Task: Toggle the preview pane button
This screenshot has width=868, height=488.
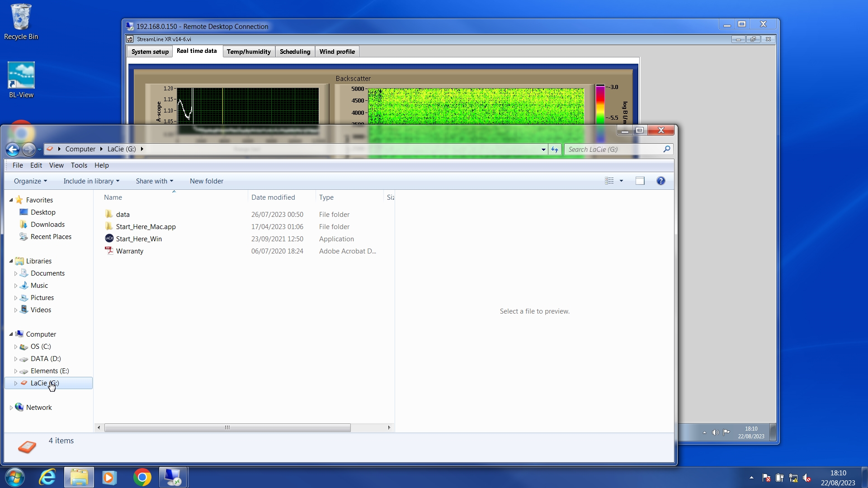Action: tap(640, 181)
